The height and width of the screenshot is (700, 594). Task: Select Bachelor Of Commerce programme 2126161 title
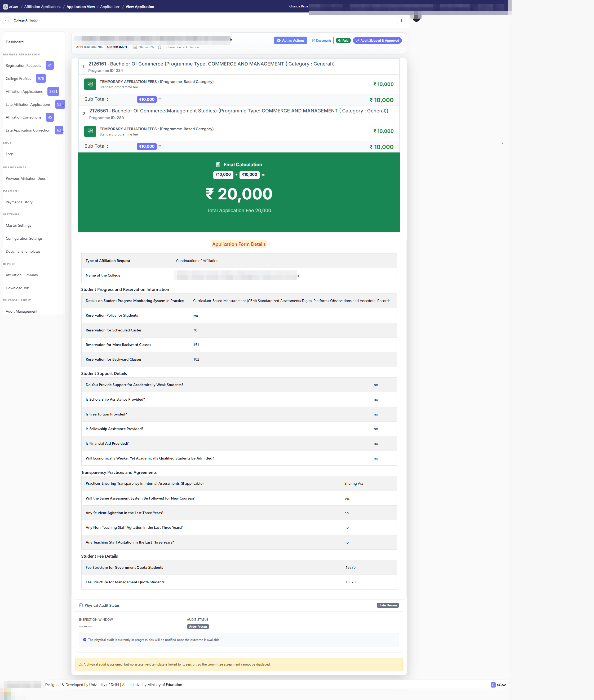click(x=211, y=64)
